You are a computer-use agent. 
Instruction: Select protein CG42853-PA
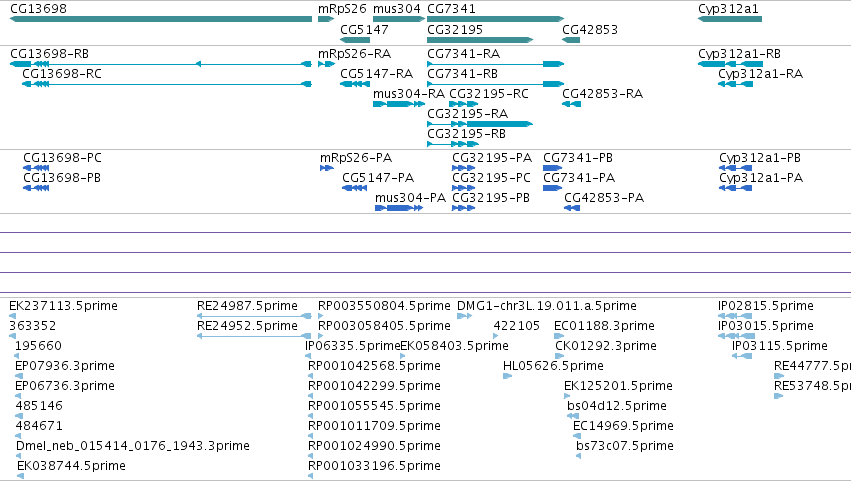click(x=572, y=208)
